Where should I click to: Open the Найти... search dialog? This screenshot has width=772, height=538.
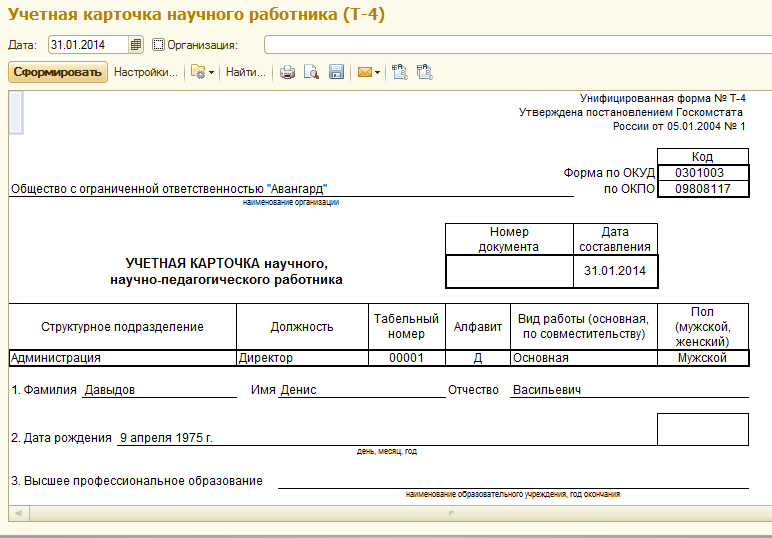pos(246,72)
